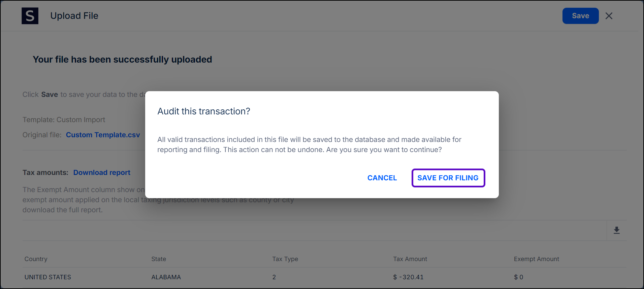Click the 'Audit this transaction?' dialog title
The width and height of the screenshot is (644, 289).
(204, 111)
